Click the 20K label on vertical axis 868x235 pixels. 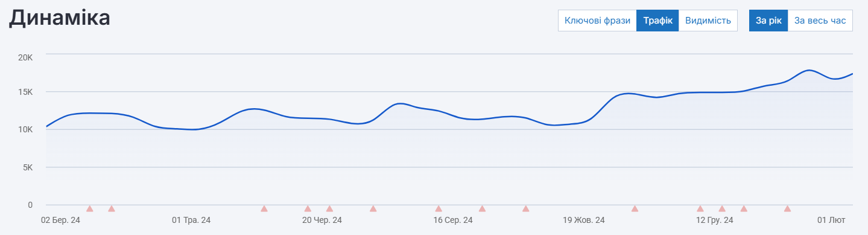coord(25,57)
